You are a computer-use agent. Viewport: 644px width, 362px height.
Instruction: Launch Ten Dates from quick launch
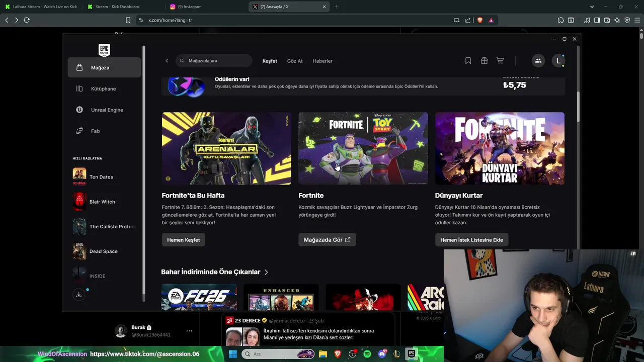pyautogui.click(x=104, y=177)
